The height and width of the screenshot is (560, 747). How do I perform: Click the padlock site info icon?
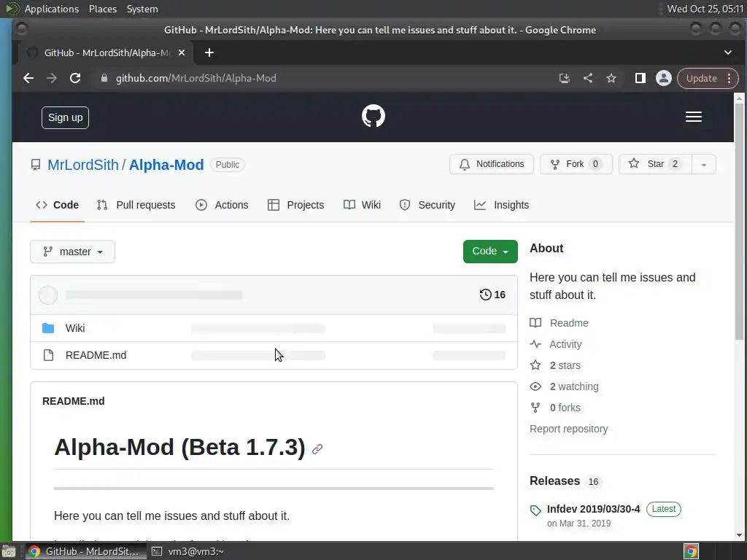[104, 78]
